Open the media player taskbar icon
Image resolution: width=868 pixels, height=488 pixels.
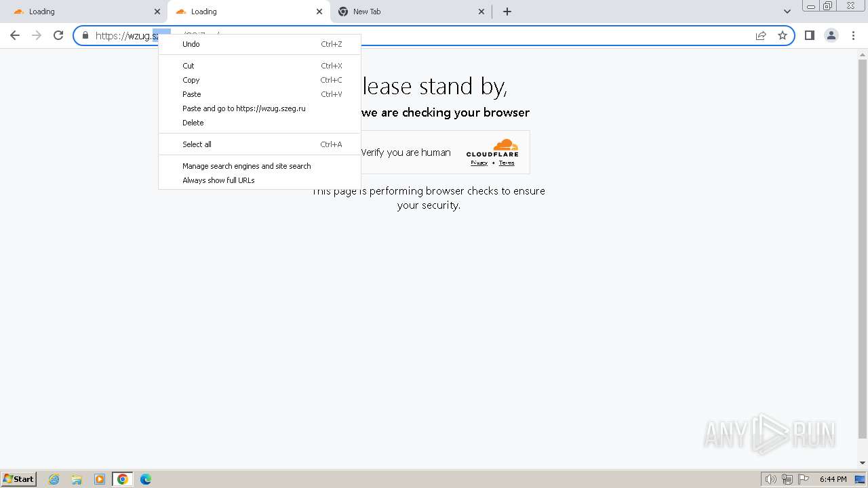click(100, 479)
